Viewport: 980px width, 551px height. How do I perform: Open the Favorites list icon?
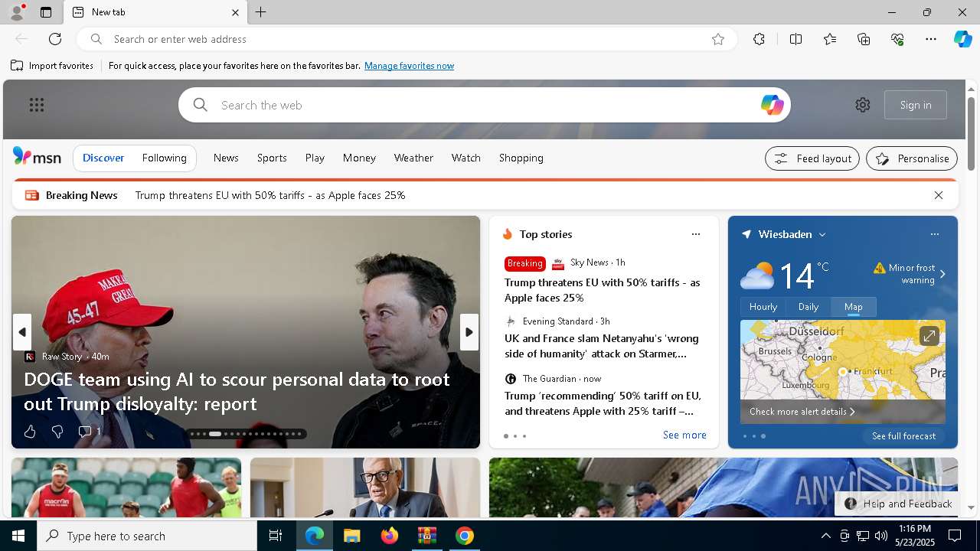(x=830, y=39)
